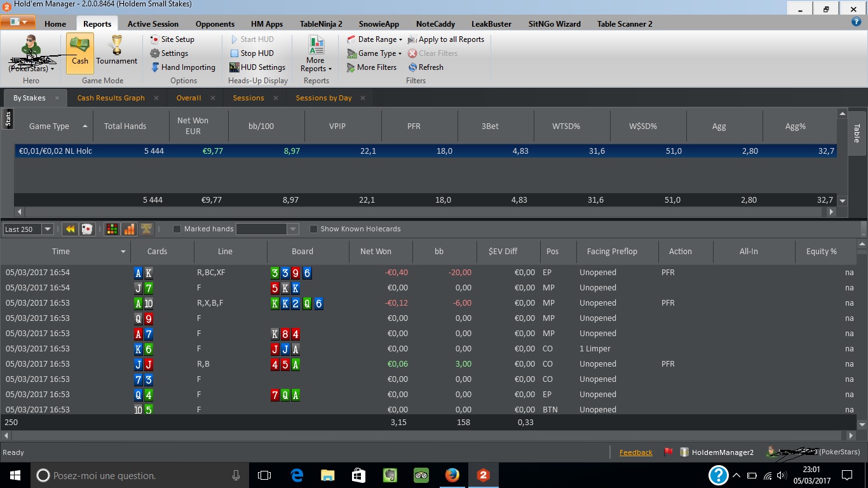
Task: Open the application orb menu button
Action: pos(18,22)
